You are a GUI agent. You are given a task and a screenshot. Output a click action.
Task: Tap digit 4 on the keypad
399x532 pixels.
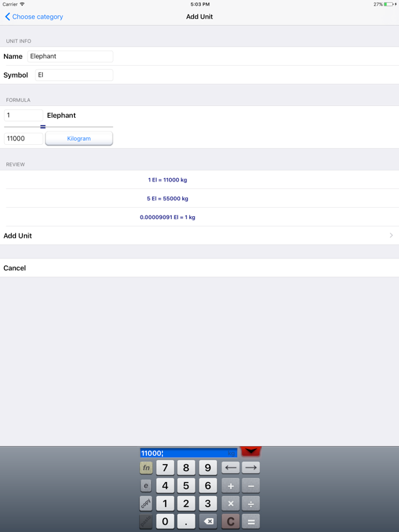click(166, 486)
